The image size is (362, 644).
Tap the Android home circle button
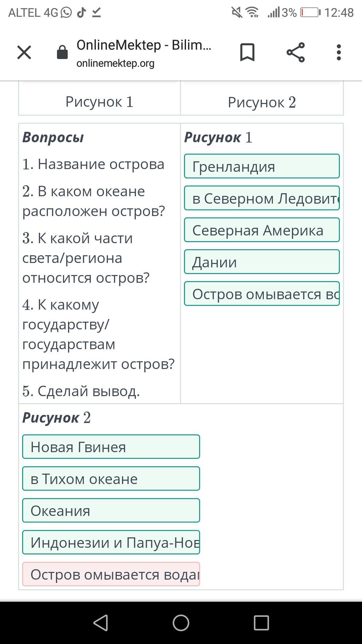click(x=181, y=623)
